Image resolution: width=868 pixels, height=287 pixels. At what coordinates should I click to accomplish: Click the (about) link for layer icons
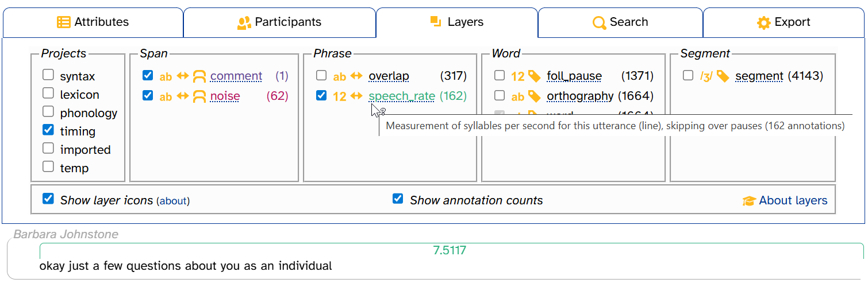173,201
